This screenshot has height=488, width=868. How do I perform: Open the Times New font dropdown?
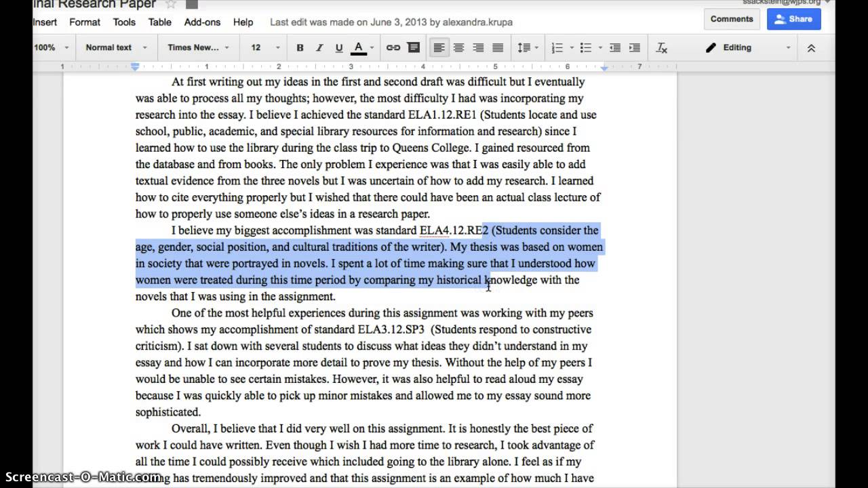199,47
